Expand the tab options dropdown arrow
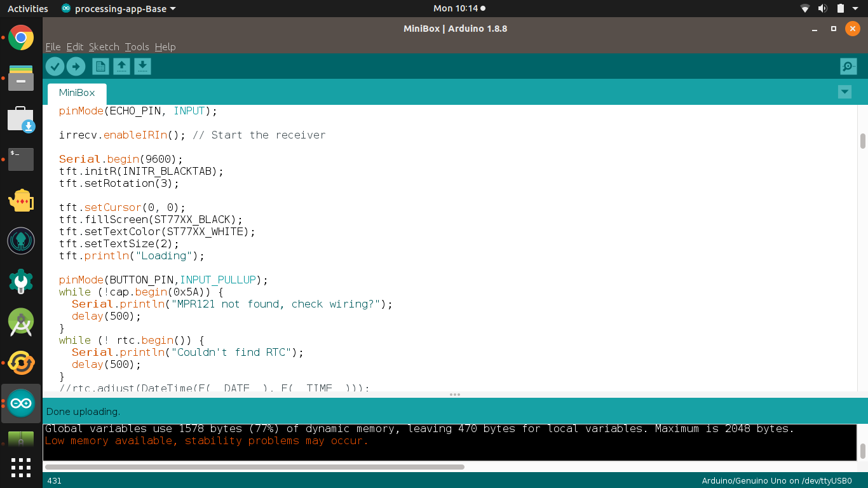Image resolution: width=868 pixels, height=488 pixels. click(x=844, y=92)
